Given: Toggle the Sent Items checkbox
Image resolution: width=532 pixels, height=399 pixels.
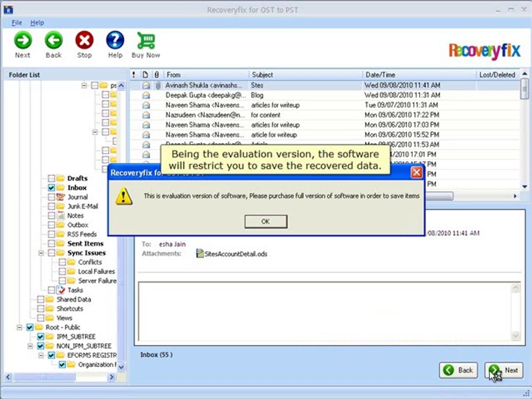Looking at the screenshot, I should pyautogui.click(x=51, y=244).
